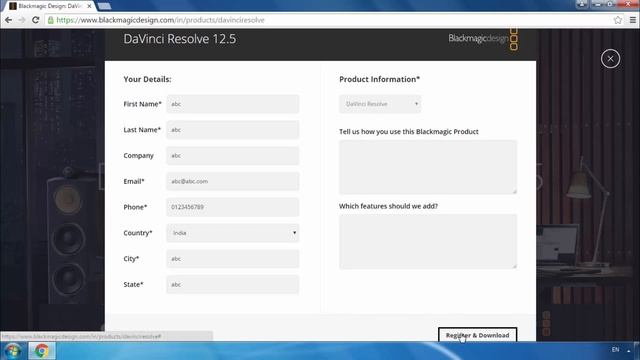Click the 'Product Information*' heading
The height and width of the screenshot is (360, 640).
tap(379, 79)
